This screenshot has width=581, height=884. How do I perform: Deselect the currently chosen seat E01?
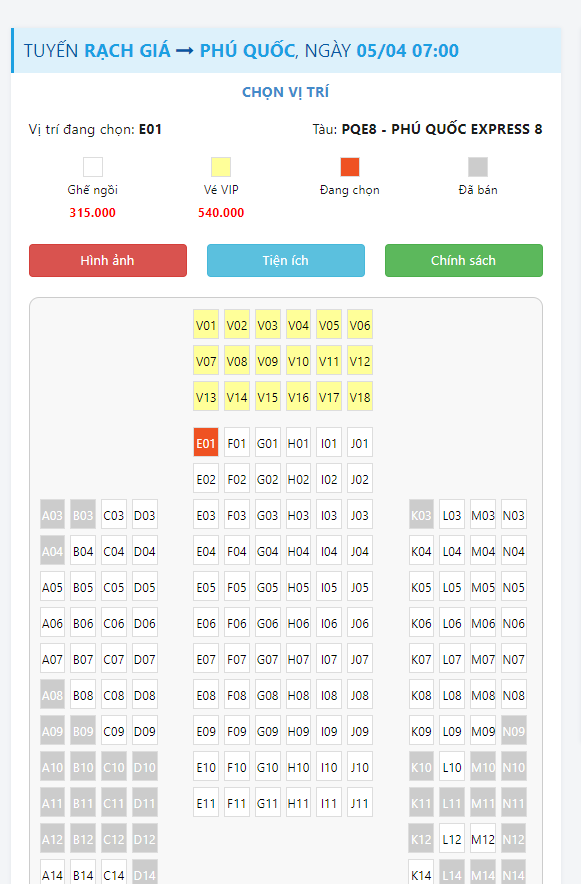206,444
